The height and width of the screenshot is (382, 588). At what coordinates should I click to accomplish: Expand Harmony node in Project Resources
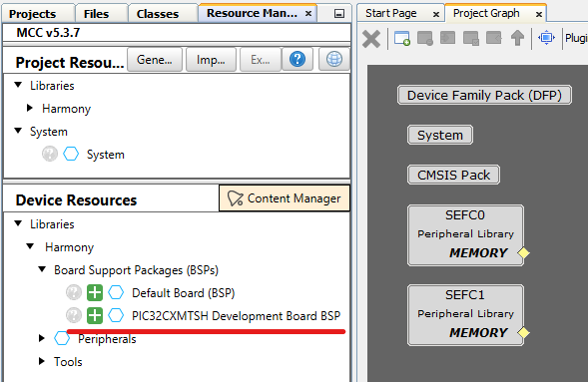[x=30, y=108]
